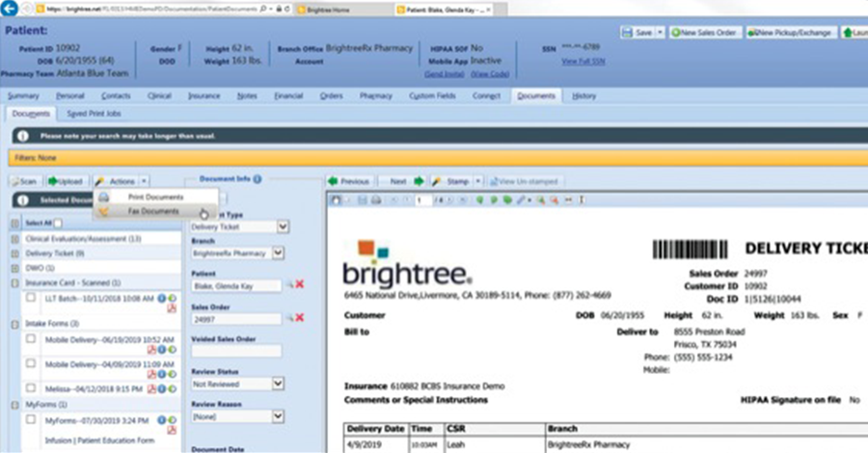868x453 pixels.
Task: Check the MyForms 07/30/2019 checkbox
Action: tap(31, 419)
